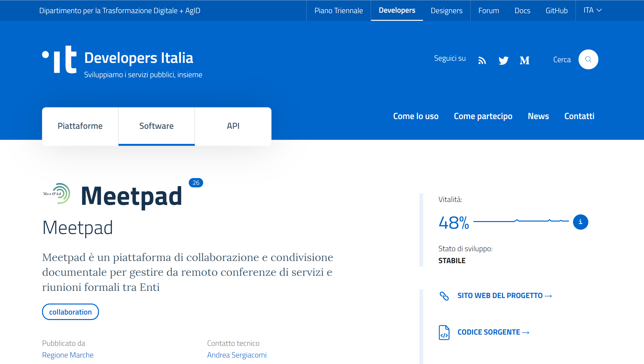Viewport: 644px width, 364px height.
Task: Switch to the API tab
Action: (233, 126)
